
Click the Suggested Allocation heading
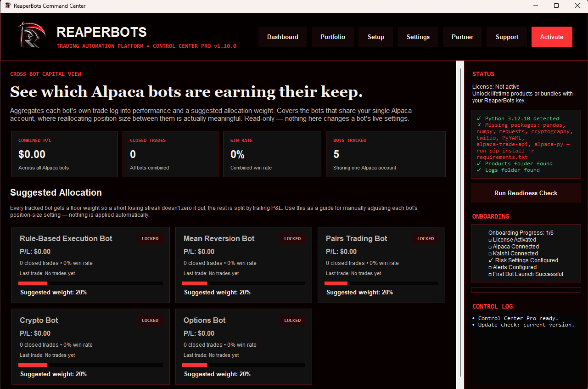tap(56, 192)
